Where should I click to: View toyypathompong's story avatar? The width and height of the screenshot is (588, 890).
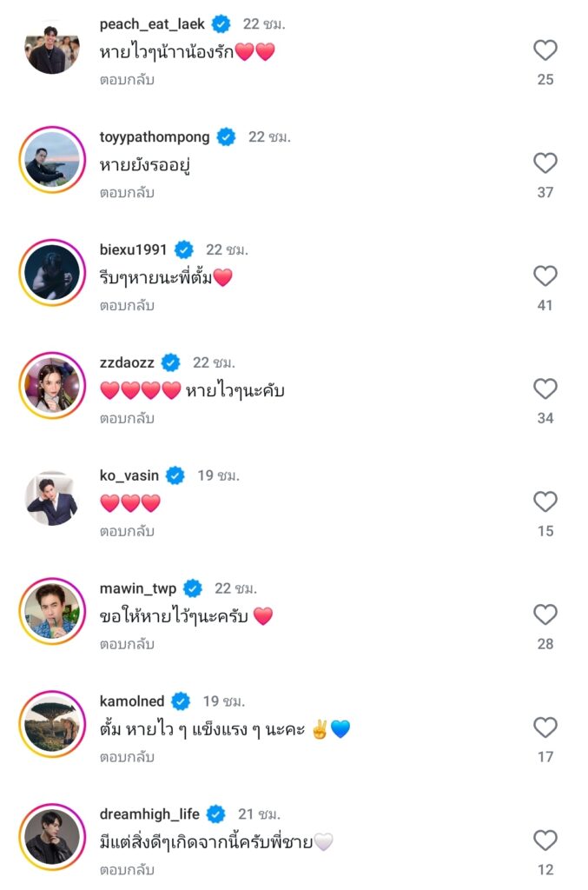(52, 160)
